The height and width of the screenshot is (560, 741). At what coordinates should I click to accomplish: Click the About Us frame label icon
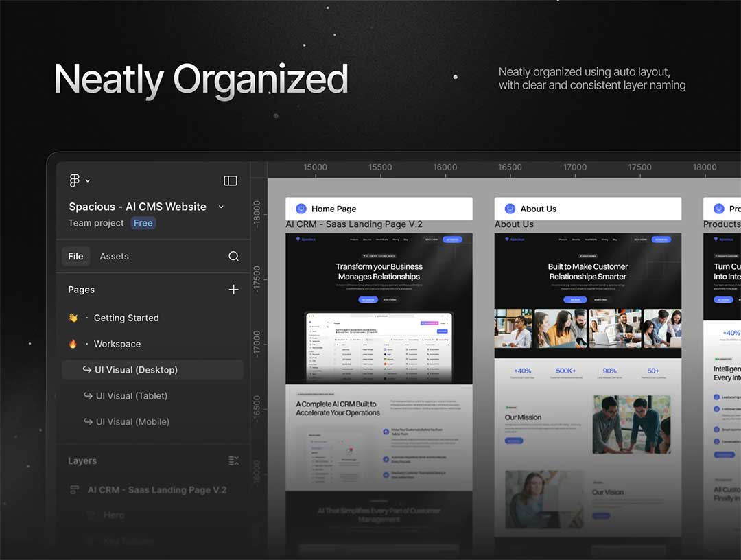coord(510,209)
